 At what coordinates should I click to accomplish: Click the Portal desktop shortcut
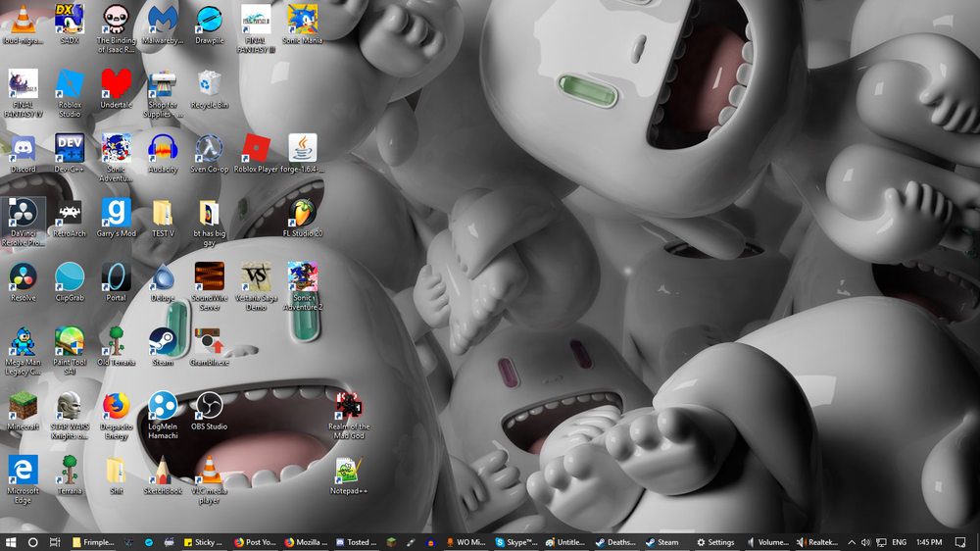pyautogui.click(x=116, y=277)
